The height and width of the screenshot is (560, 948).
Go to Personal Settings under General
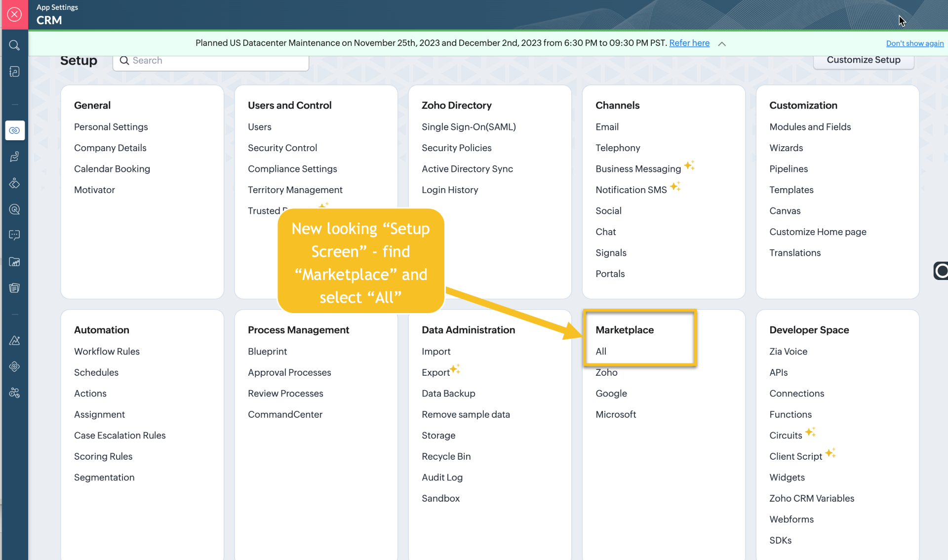pyautogui.click(x=111, y=127)
